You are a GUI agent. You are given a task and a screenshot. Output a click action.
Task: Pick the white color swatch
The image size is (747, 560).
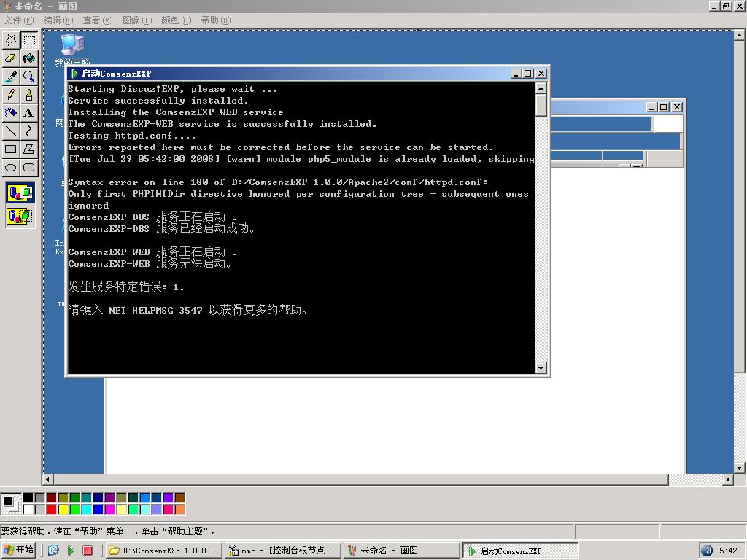(x=28, y=510)
